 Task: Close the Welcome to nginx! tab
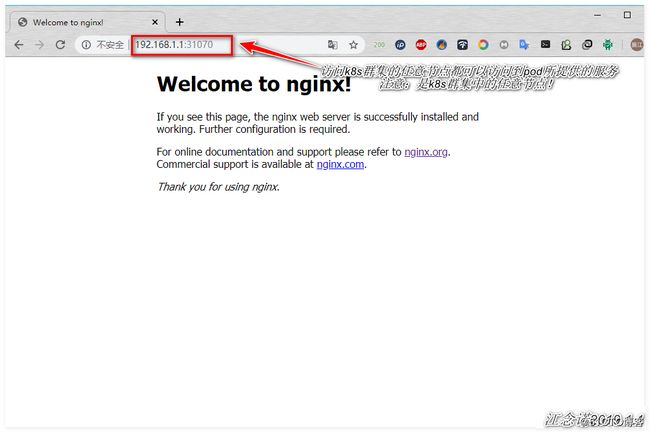pos(155,22)
